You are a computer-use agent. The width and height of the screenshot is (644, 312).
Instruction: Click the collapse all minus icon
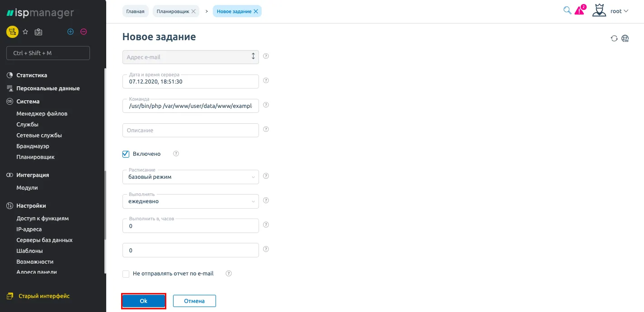(x=83, y=32)
